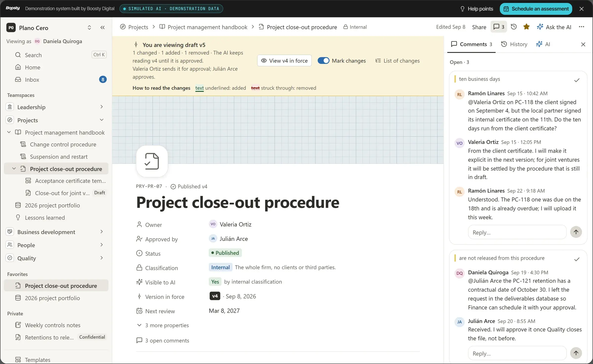The width and height of the screenshot is (593, 364).
Task: Open Help points in top bar
Action: click(477, 9)
